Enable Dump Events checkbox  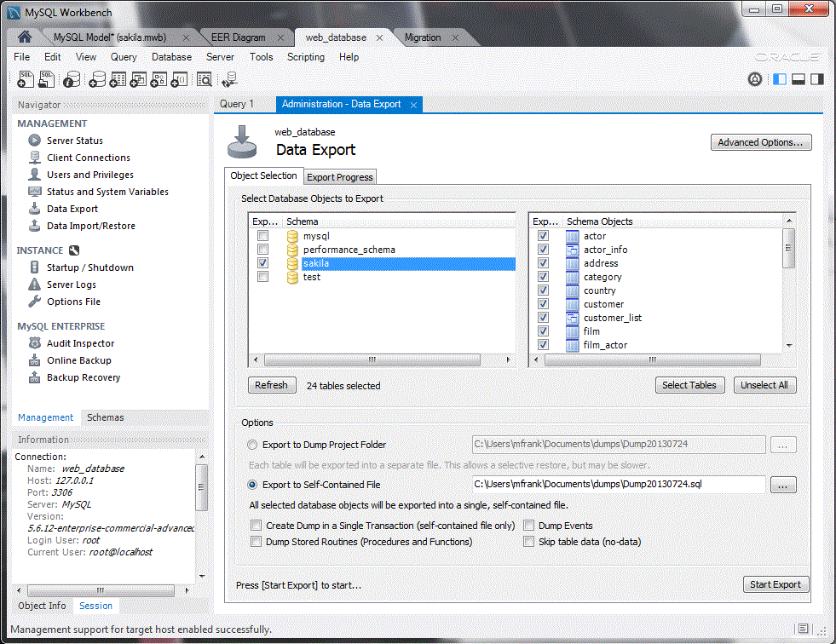529,526
